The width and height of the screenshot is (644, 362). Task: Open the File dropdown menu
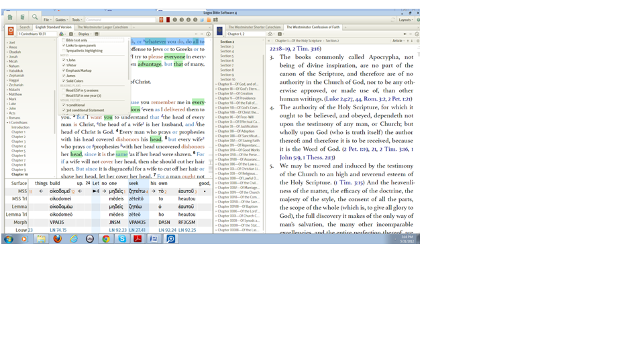click(x=47, y=19)
